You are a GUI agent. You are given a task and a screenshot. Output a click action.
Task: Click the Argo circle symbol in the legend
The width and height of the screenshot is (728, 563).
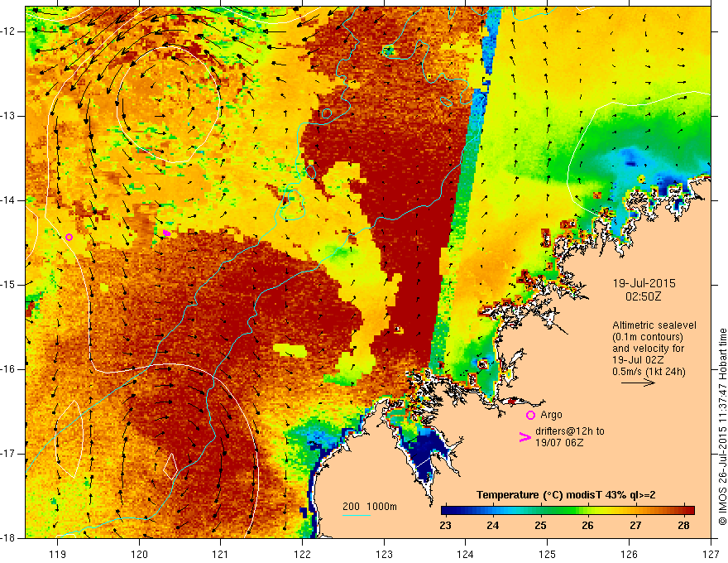pyautogui.click(x=530, y=415)
